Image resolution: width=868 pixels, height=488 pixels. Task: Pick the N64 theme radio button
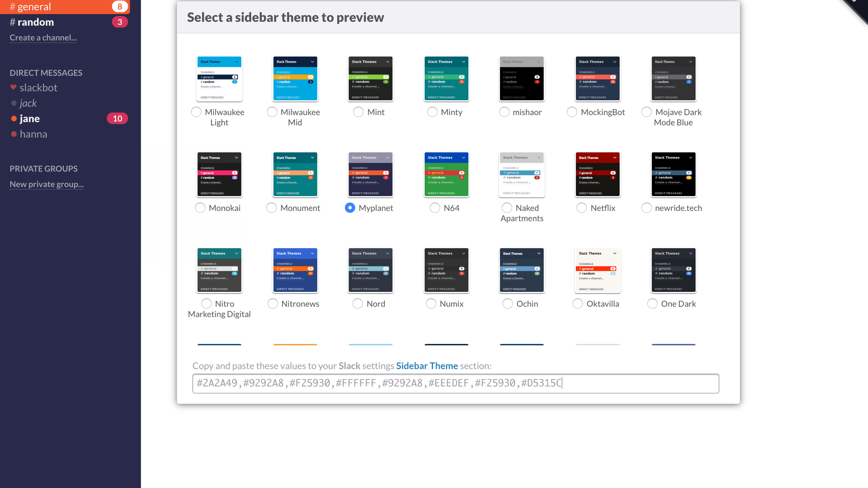click(434, 208)
